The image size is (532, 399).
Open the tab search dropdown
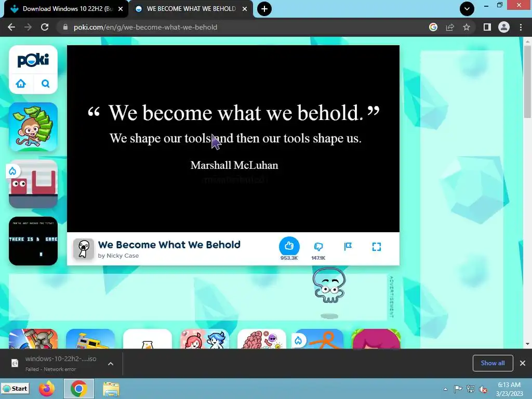467,9
